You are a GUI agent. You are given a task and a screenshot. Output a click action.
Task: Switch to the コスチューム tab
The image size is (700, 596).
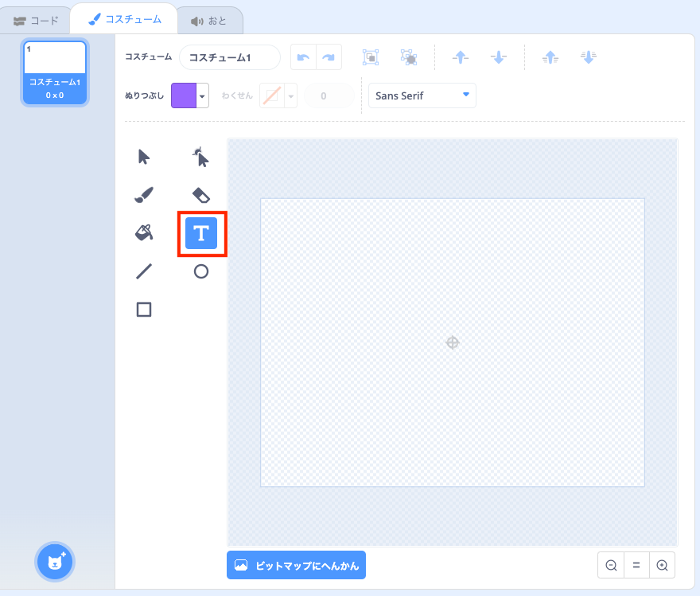pos(124,20)
